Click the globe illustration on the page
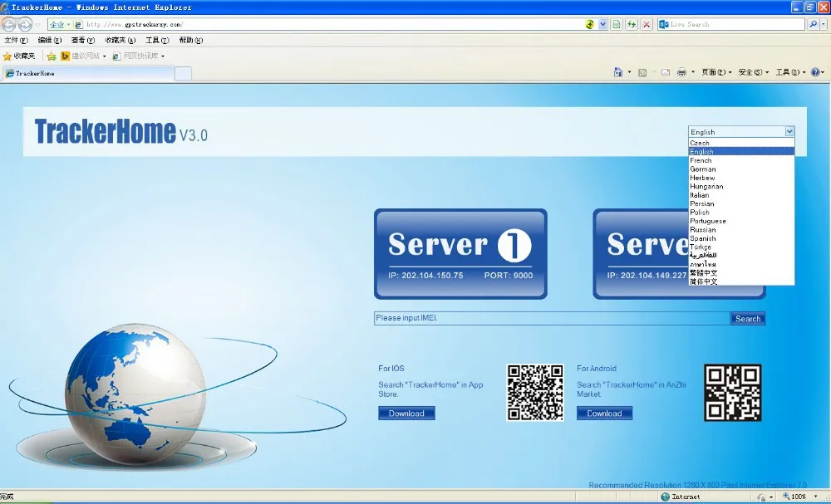 (135, 394)
